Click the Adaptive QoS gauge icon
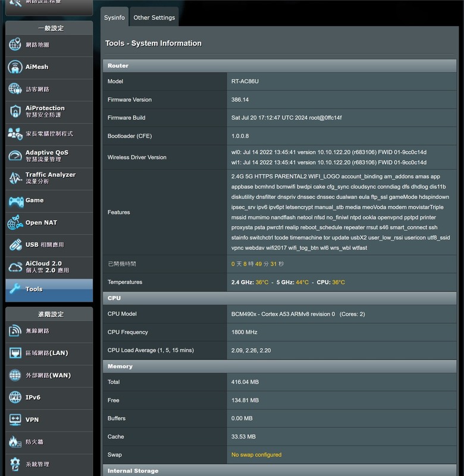Screen dimensions: 464x476 (15, 156)
